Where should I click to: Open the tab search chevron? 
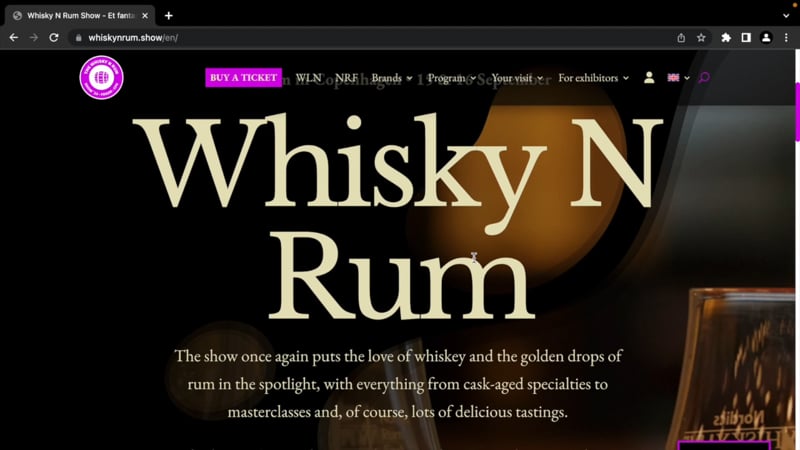pyautogui.click(x=786, y=16)
